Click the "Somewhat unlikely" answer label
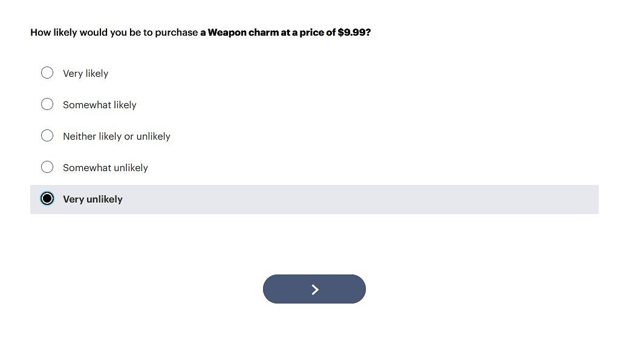644x341 pixels. (x=105, y=168)
